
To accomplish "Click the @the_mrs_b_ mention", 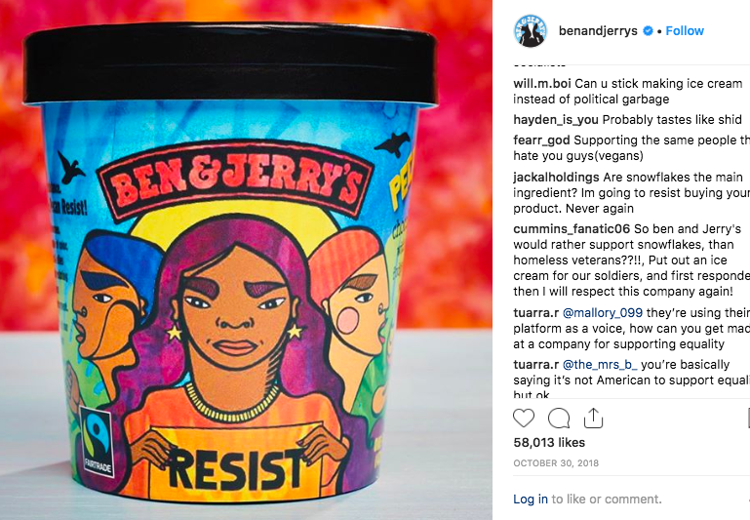I will click(600, 365).
